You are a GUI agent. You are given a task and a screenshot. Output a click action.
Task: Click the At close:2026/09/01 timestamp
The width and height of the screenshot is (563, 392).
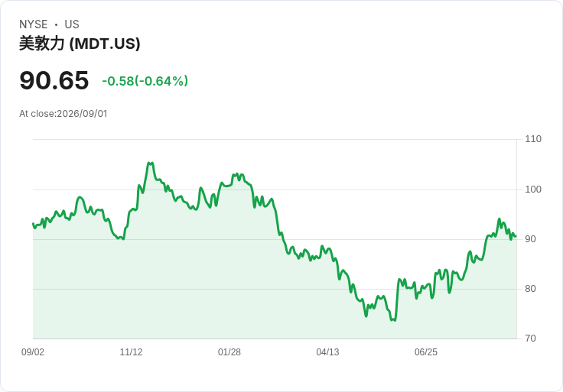[x=63, y=114]
